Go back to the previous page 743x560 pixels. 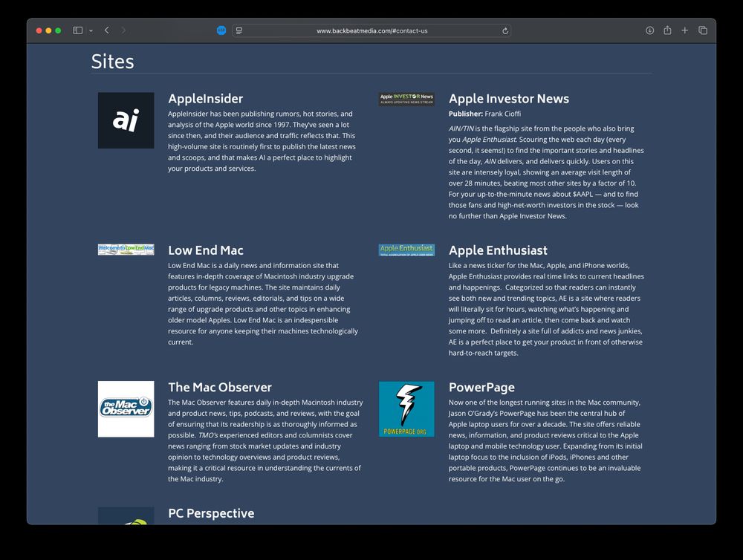107,30
